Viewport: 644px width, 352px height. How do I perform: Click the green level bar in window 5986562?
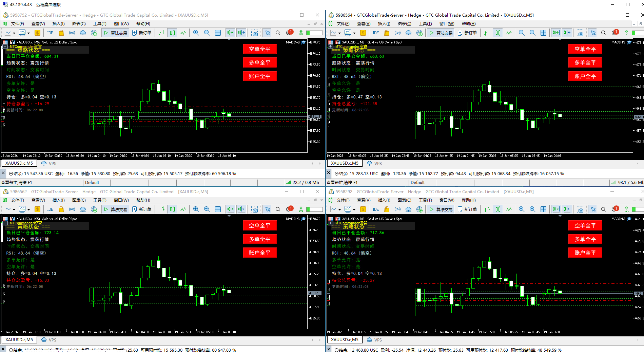[x=314, y=209]
